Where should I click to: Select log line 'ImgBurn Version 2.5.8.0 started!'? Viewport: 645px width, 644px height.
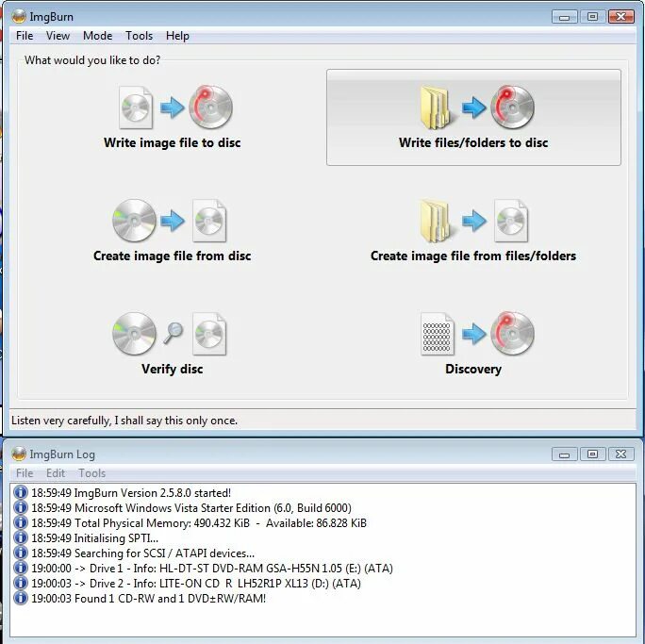131,492
